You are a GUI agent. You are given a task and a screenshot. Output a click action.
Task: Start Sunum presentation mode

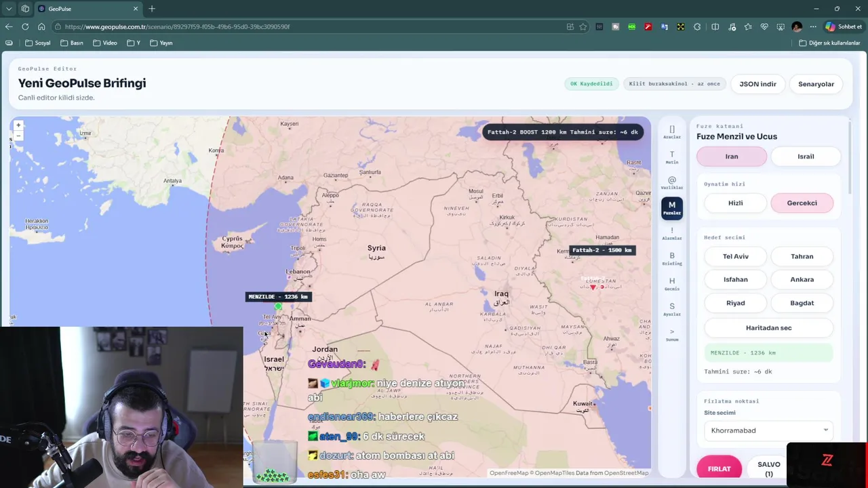point(672,335)
